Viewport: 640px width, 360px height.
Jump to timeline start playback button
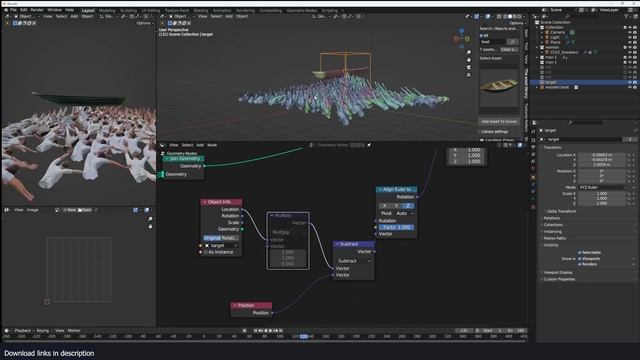pos(256,331)
